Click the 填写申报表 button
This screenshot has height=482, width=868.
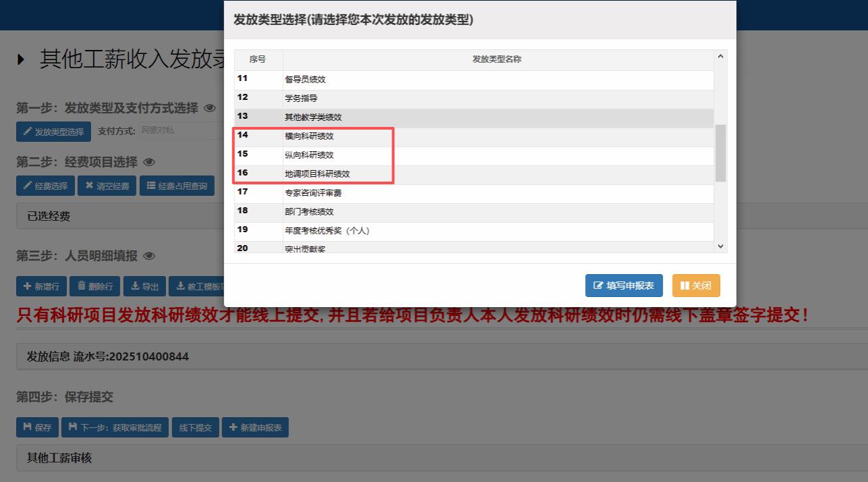[x=624, y=286]
